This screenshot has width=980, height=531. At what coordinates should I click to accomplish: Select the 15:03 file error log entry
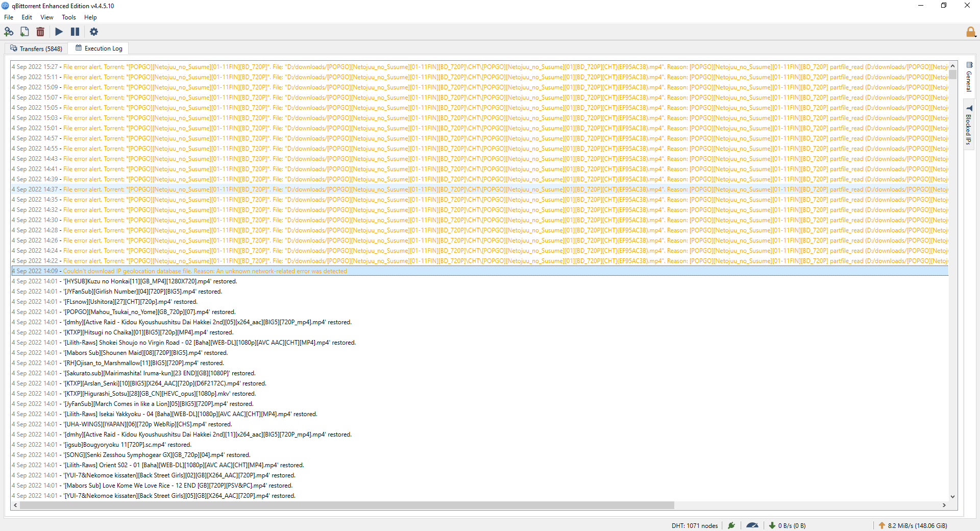(480, 118)
